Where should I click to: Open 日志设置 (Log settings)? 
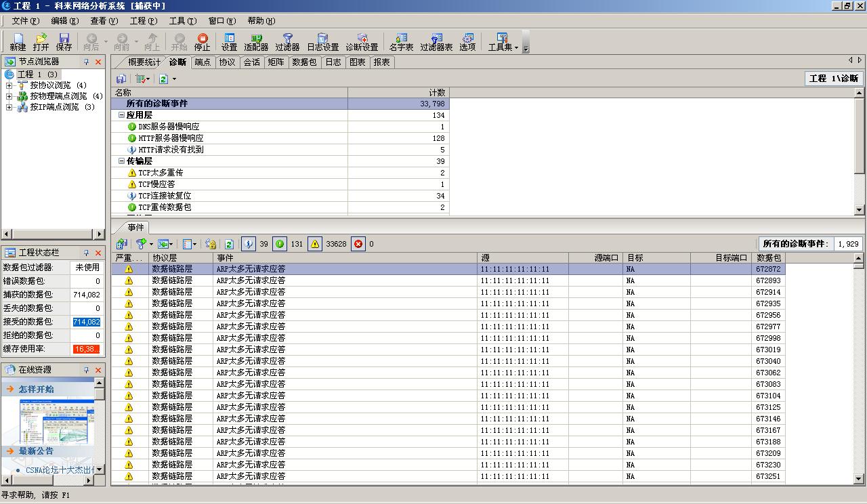click(x=322, y=42)
